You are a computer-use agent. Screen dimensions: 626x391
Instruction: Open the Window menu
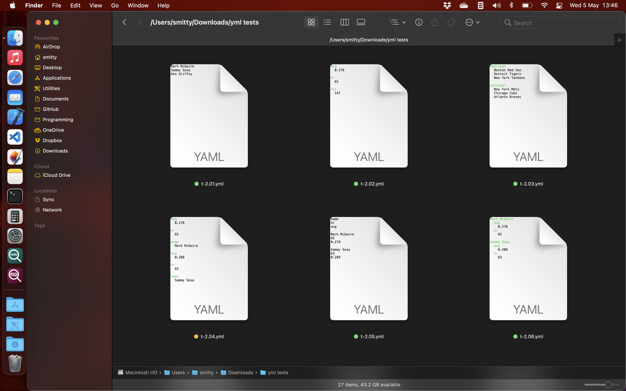pos(138,5)
